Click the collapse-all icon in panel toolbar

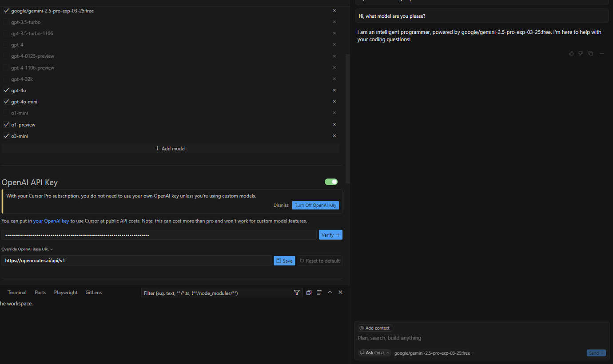tap(309, 293)
